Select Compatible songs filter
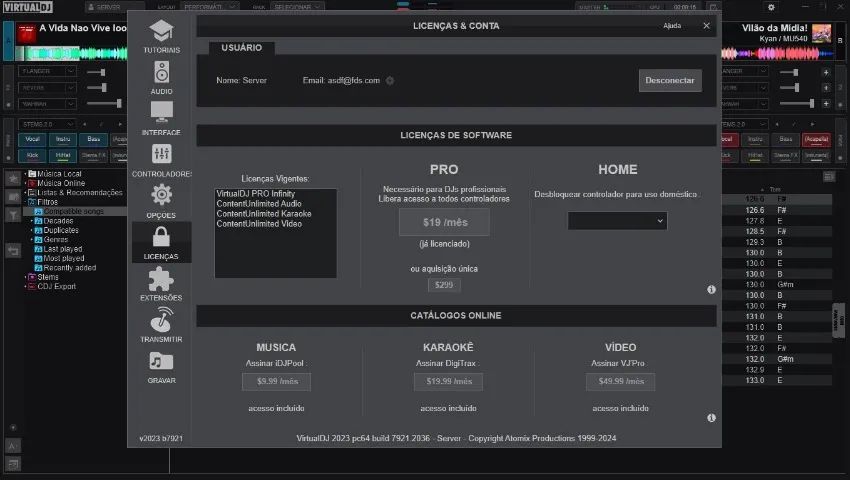 pyautogui.click(x=73, y=211)
